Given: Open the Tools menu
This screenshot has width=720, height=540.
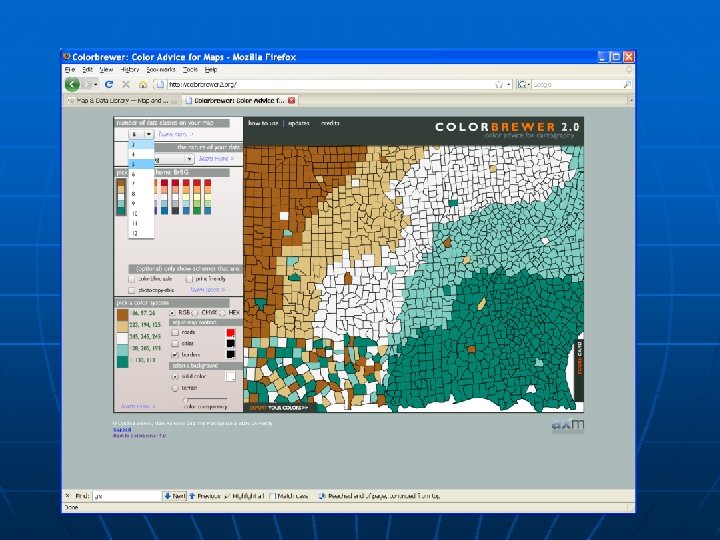Looking at the screenshot, I should [x=190, y=70].
